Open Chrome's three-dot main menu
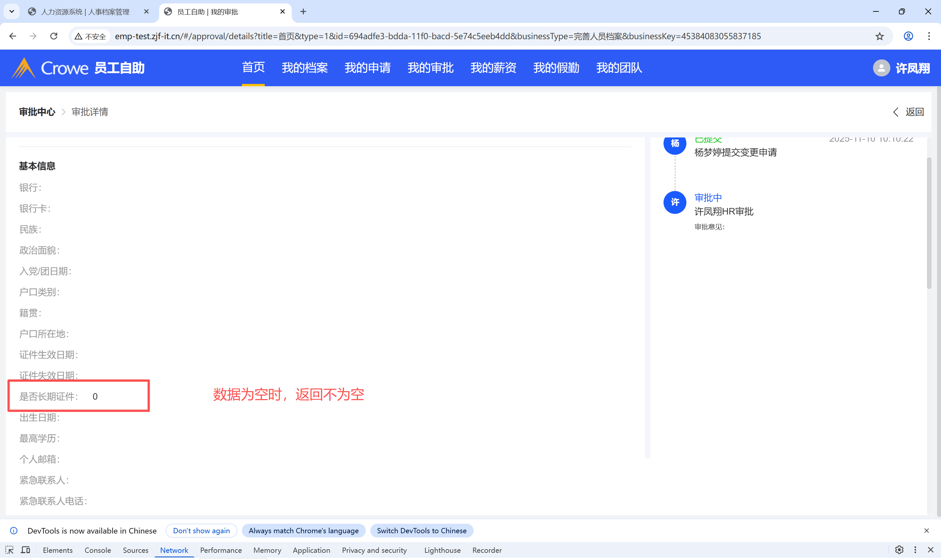Screen dimensions: 941x560 coord(929,36)
